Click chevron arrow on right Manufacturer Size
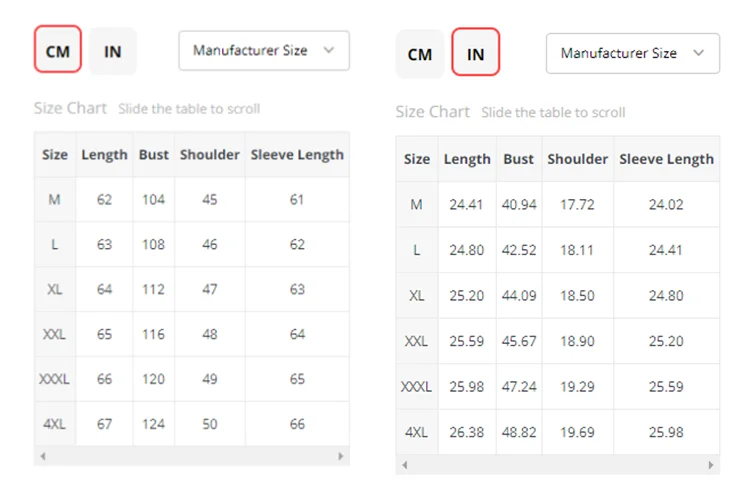This screenshot has width=750, height=493. [x=699, y=53]
